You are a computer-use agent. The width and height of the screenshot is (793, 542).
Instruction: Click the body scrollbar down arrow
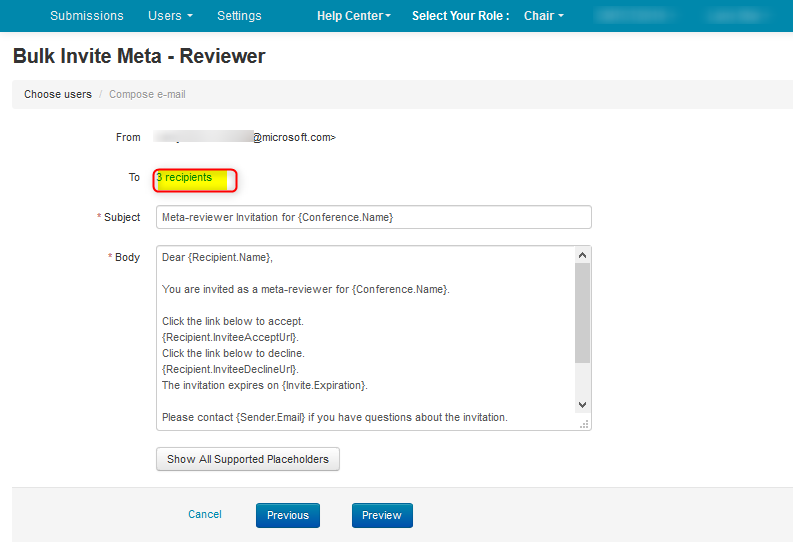tap(583, 404)
